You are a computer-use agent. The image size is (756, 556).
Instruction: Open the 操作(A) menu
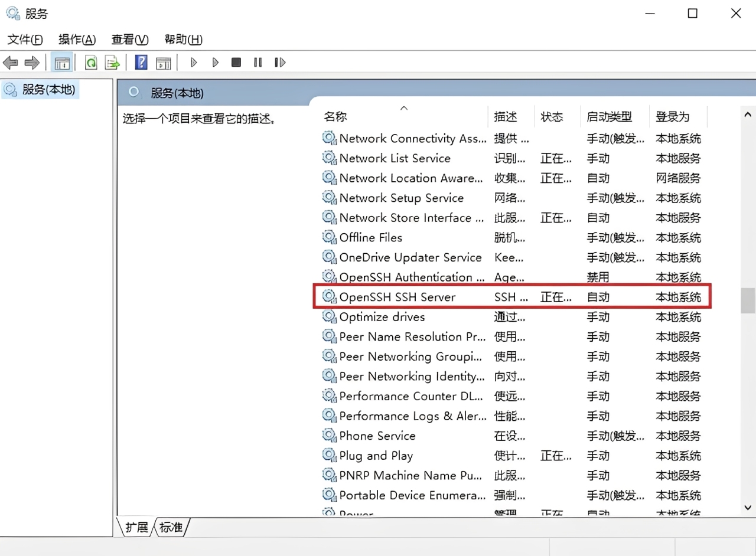pyautogui.click(x=77, y=40)
